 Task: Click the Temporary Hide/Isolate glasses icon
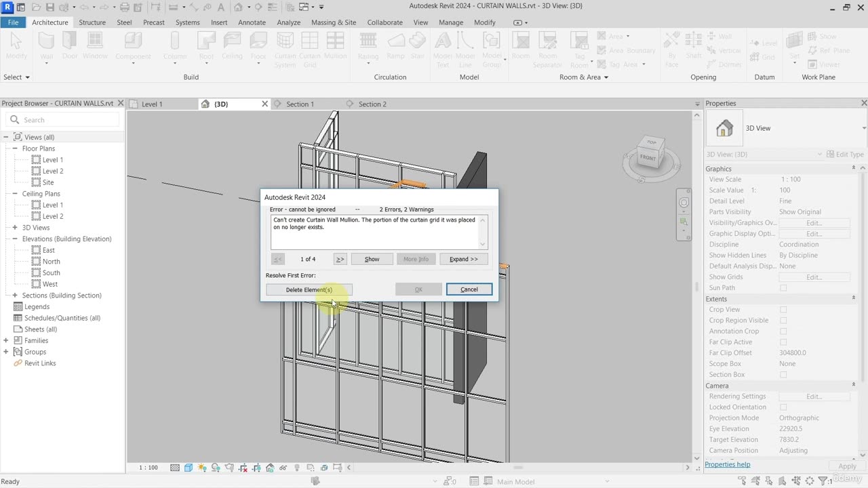pos(283,468)
